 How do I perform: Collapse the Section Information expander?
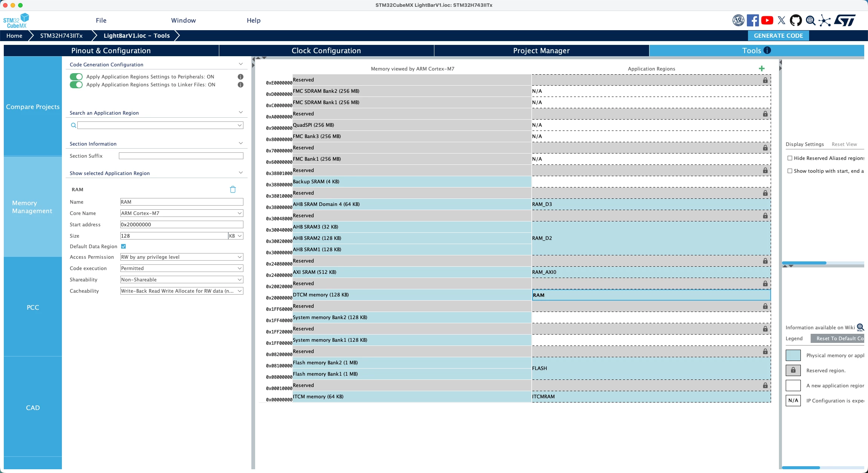241,143
